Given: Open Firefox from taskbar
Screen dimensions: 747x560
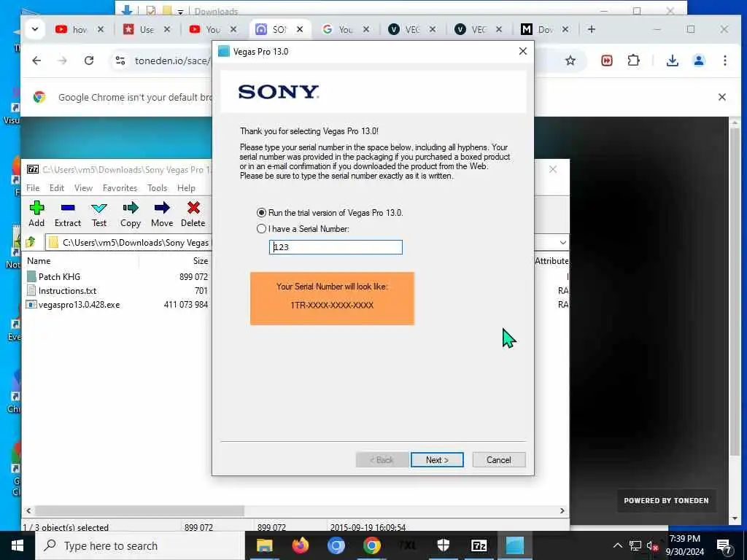Looking at the screenshot, I should 300,545.
